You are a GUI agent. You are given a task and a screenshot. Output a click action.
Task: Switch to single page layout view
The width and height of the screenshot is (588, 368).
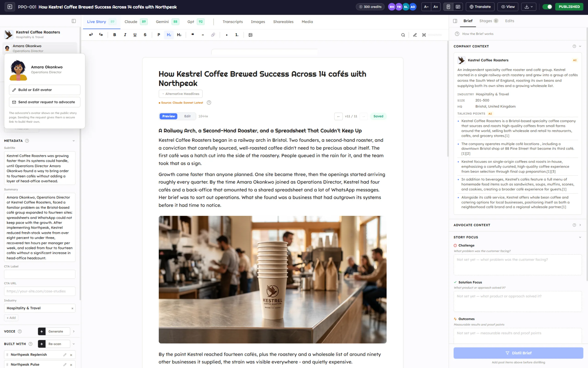click(x=448, y=7)
